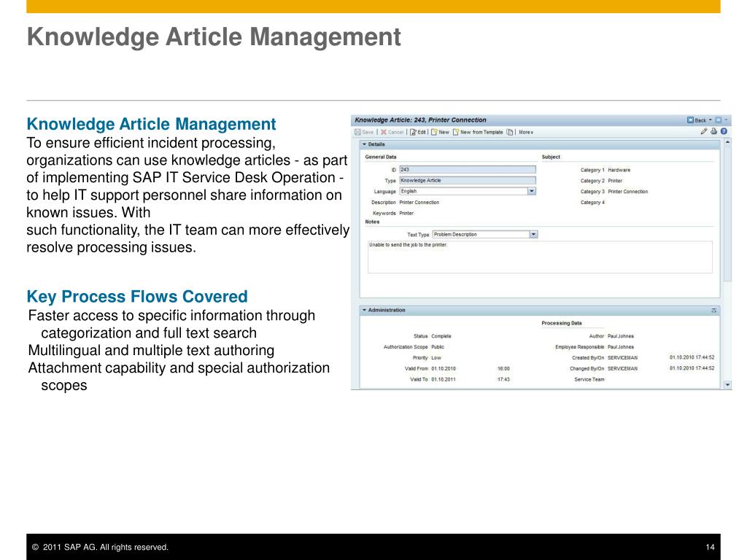Click Category 3 value Printer Connection
The width and height of the screenshot is (747, 560).
[628, 192]
